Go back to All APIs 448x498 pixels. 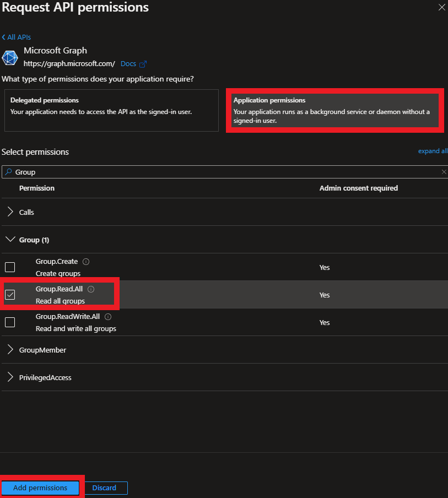pos(17,37)
